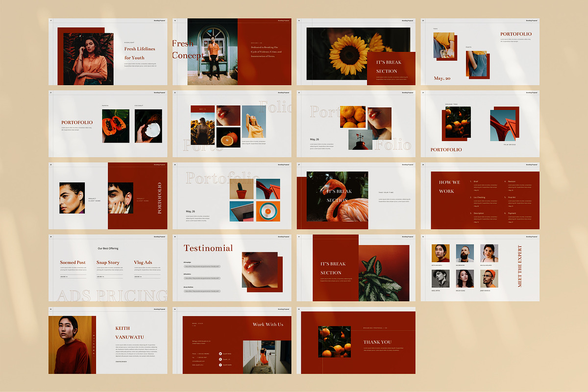Click the halved orange photo
588x392 pixels.
click(x=228, y=137)
